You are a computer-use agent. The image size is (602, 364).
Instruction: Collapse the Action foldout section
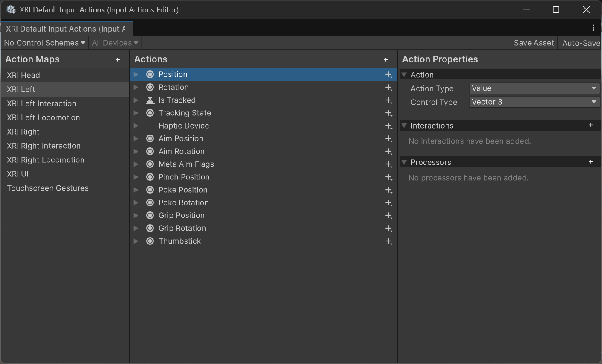[404, 75]
